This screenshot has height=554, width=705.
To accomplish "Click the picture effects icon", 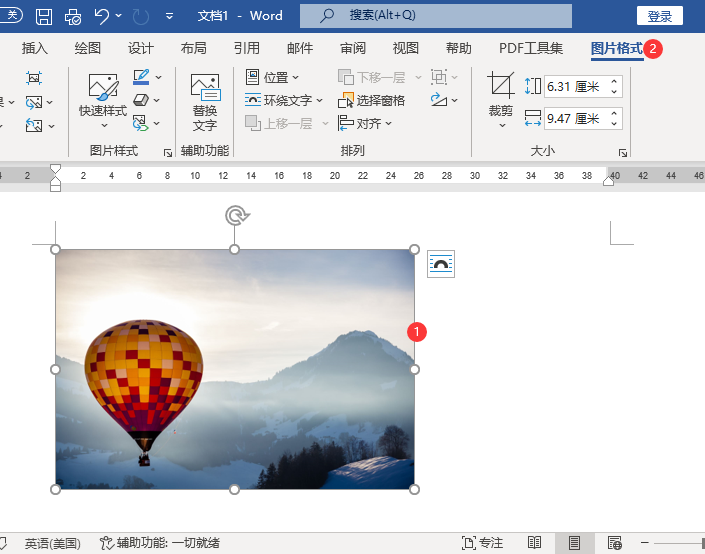I will pos(141,100).
